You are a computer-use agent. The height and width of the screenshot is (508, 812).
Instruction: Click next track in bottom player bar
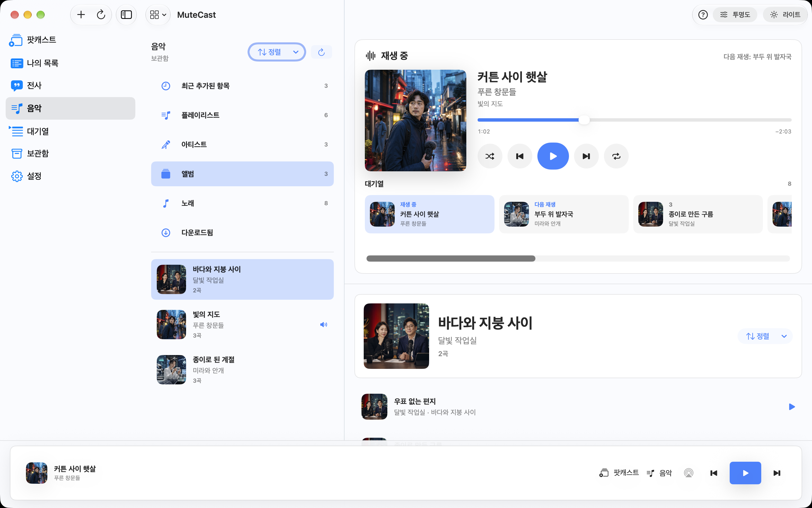tap(777, 473)
